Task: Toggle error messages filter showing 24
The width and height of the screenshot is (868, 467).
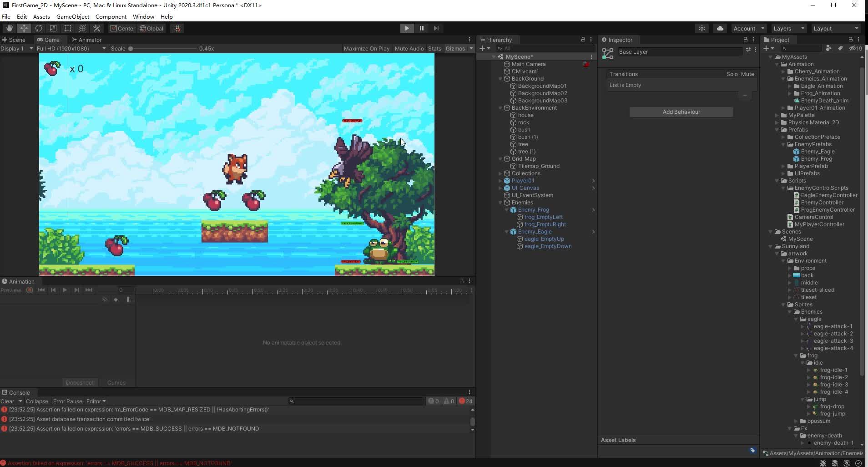Action: (x=466, y=401)
